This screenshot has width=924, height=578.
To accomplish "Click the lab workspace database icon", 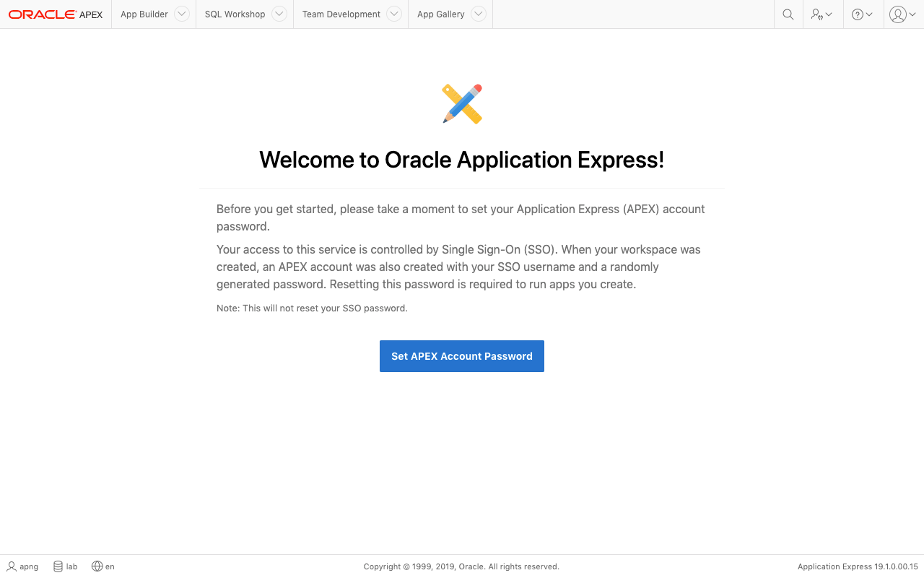I will [x=58, y=566].
